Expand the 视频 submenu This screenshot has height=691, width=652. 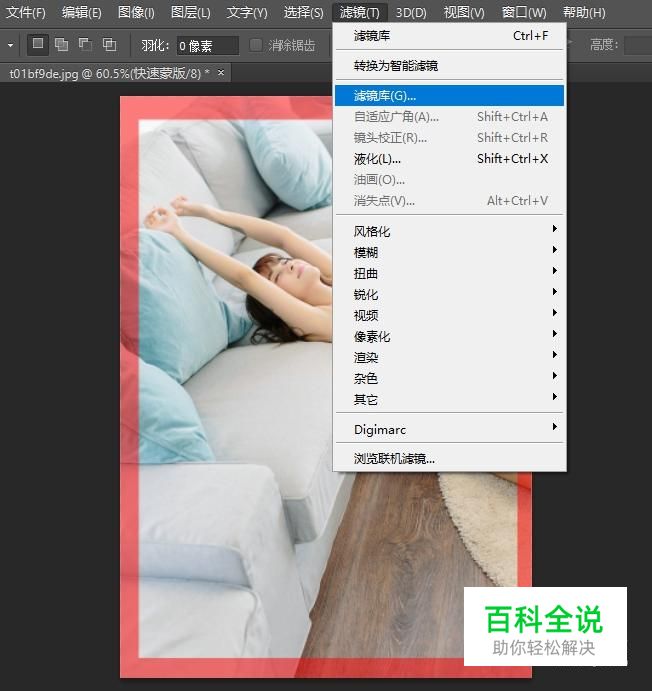(449, 316)
